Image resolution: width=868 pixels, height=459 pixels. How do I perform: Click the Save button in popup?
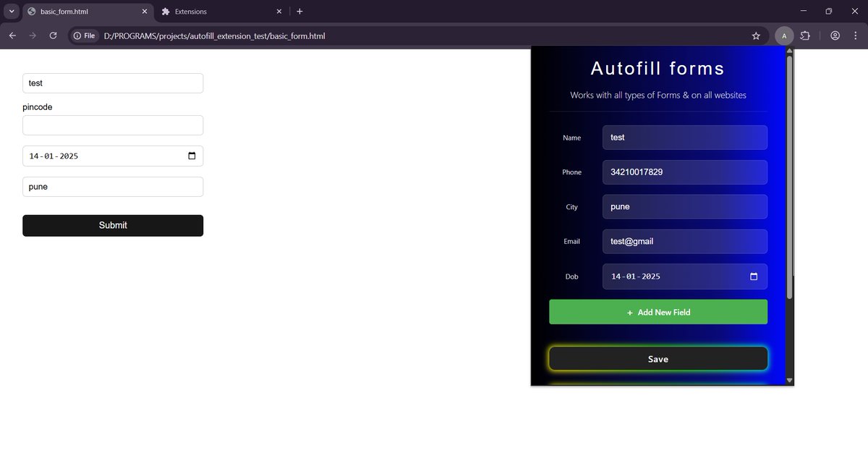(658, 359)
